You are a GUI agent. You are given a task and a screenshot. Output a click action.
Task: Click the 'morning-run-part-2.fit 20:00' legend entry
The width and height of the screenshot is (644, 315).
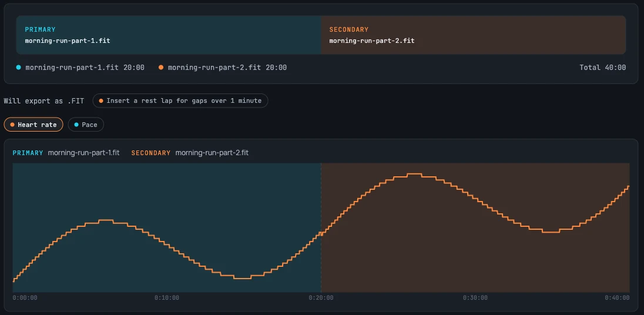(x=223, y=68)
